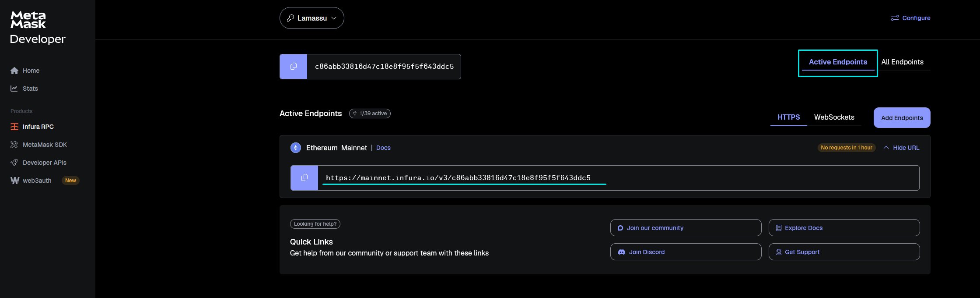Switch to the Active Endpoints tab

838,62
